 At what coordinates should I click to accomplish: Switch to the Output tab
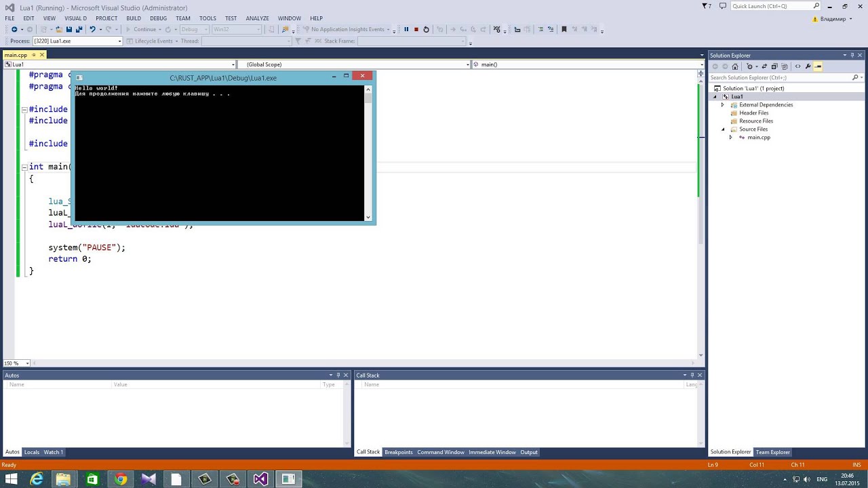(x=529, y=452)
